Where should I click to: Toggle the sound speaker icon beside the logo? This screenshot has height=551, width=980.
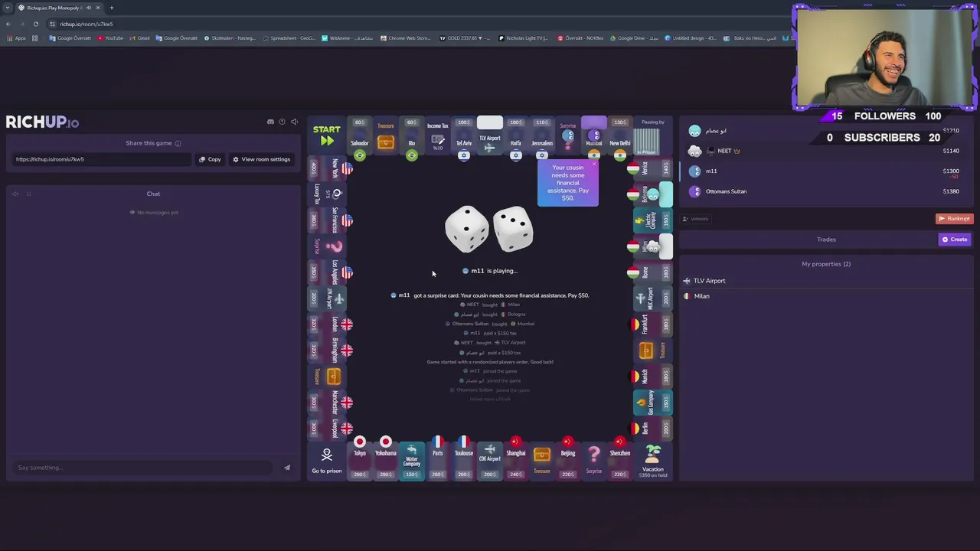click(294, 122)
